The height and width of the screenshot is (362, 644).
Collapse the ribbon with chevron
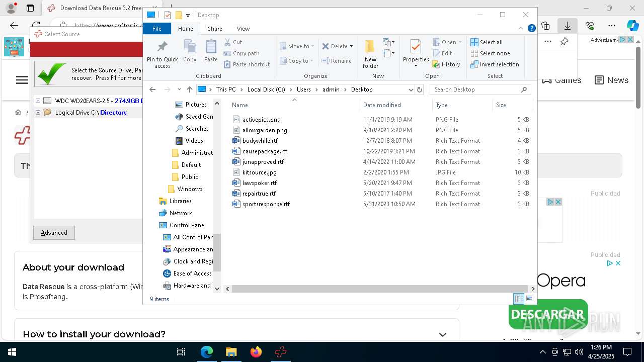pyautogui.click(x=521, y=29)
